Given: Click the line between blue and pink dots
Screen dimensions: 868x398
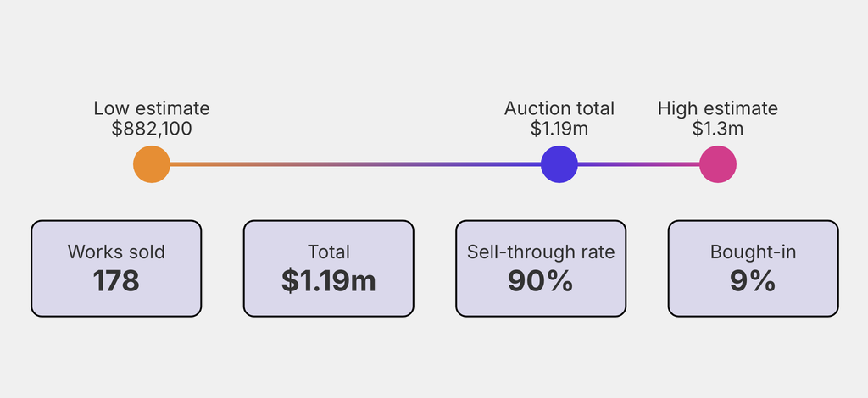Looking at the screenshot, I should point(638,164).
